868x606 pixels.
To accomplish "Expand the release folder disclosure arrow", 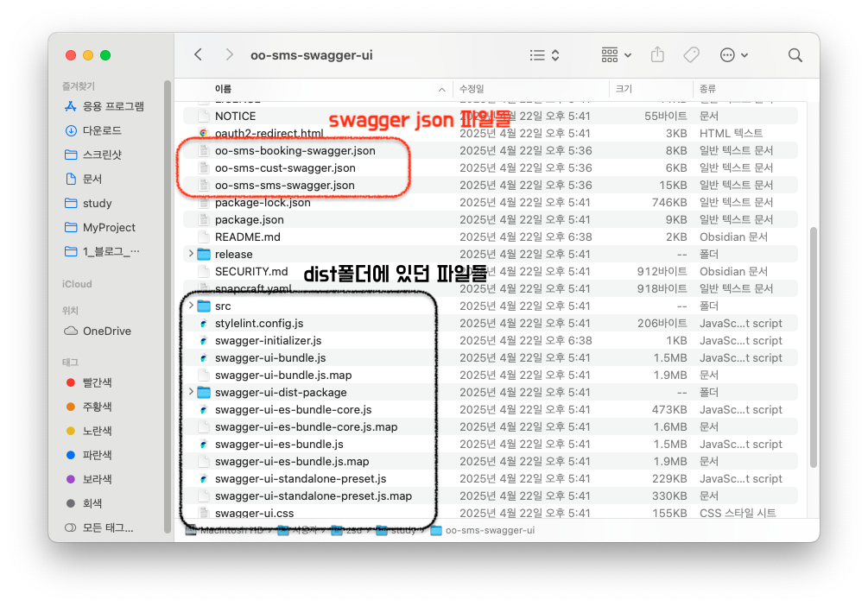I will pos(191,254).
